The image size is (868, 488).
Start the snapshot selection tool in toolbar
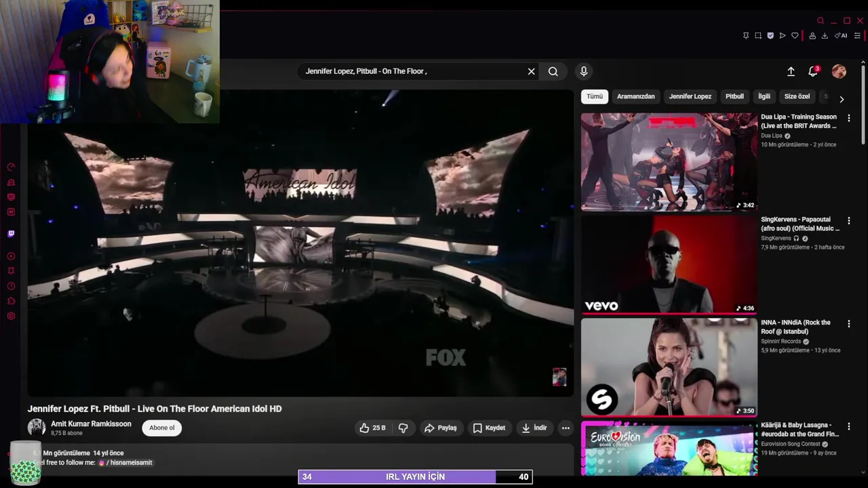click(x=758, y=36)
